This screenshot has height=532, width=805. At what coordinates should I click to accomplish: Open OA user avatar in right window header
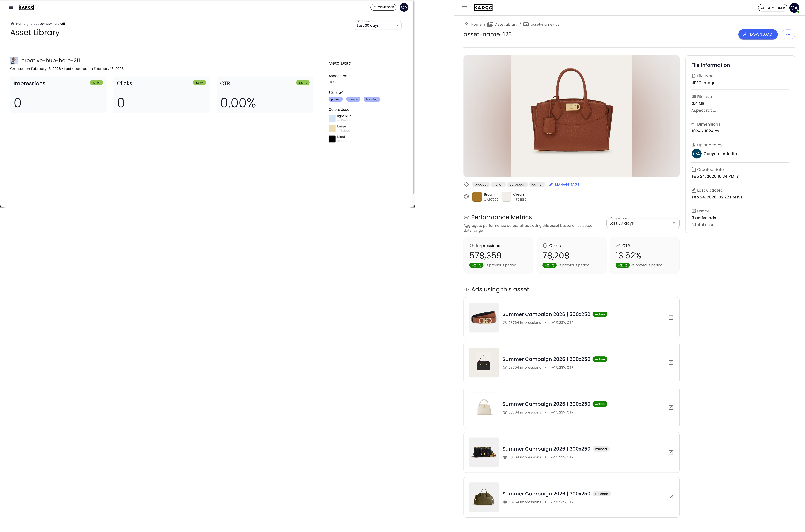(794, 8)
